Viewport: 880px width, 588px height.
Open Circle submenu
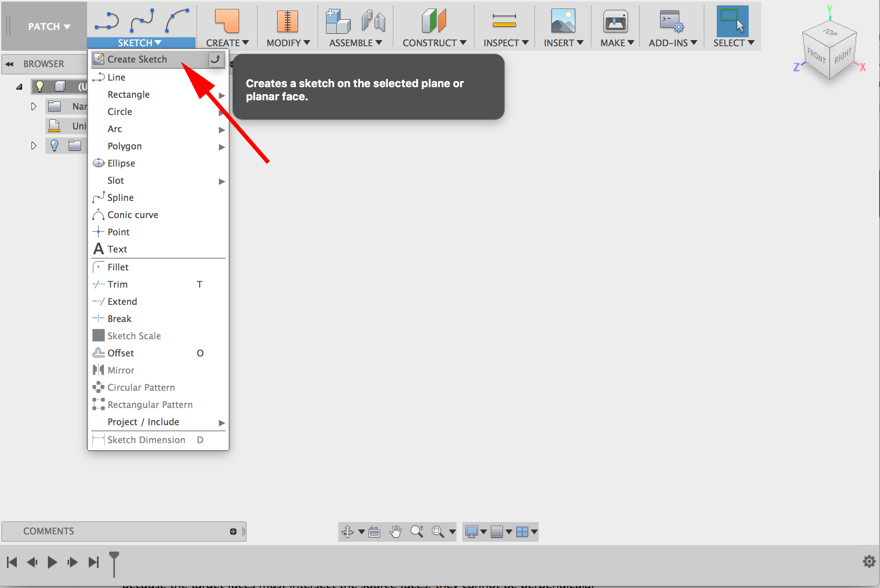(158, 112)
